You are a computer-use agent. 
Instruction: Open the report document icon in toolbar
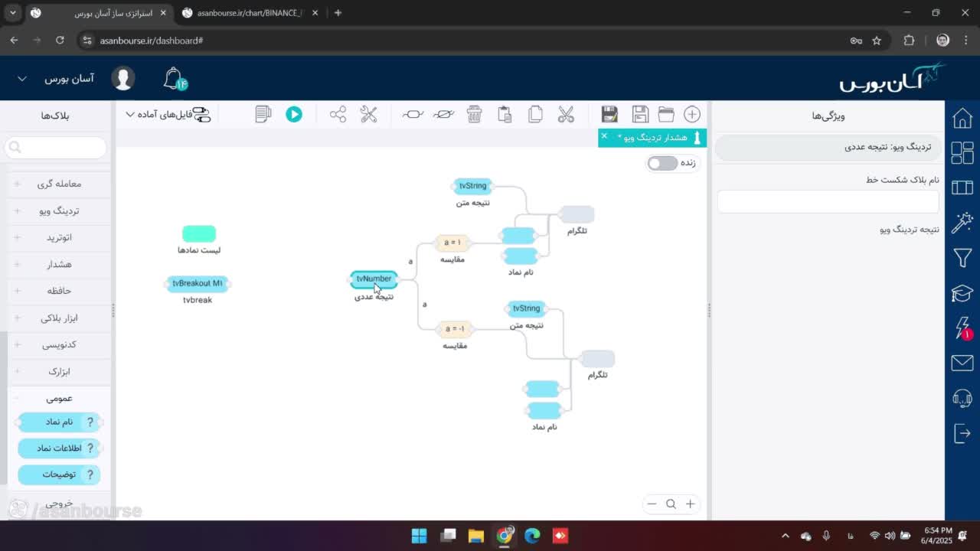(x=263, y=114)
